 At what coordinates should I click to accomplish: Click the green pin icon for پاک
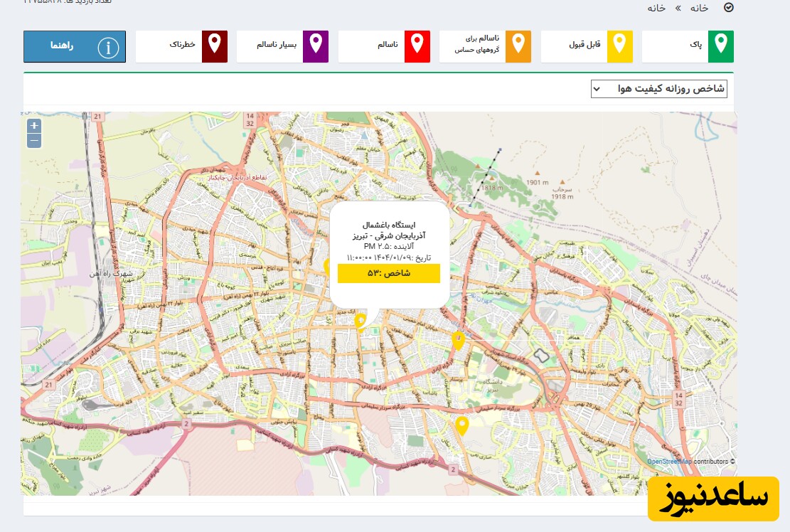pyautogui.click(x=721, y=46)
